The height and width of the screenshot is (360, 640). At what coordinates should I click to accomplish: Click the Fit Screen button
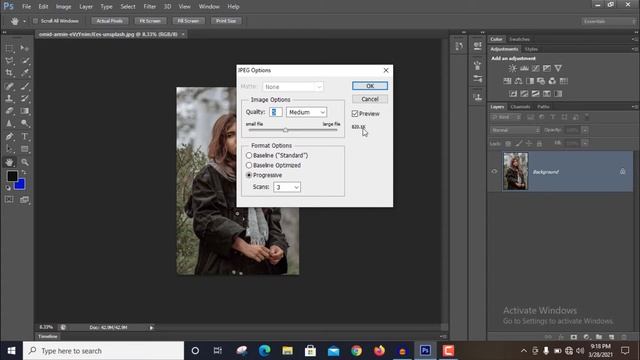150,21
